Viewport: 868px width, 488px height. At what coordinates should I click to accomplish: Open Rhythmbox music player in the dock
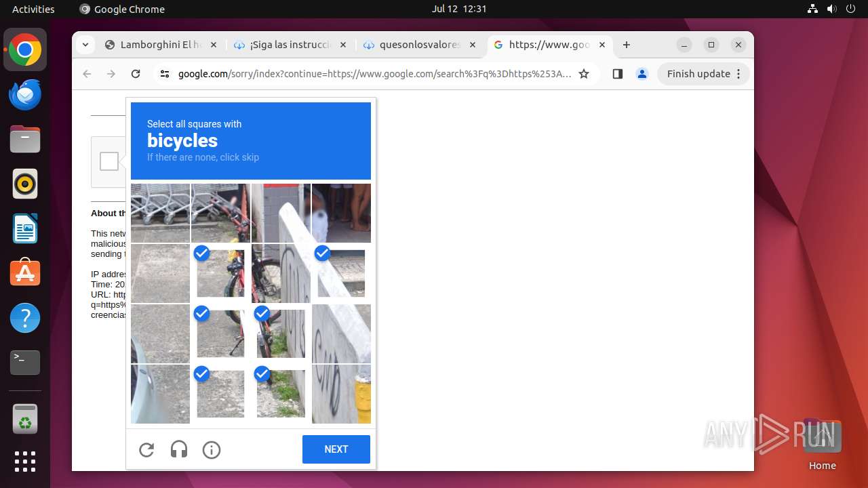[x=25, y=184]
